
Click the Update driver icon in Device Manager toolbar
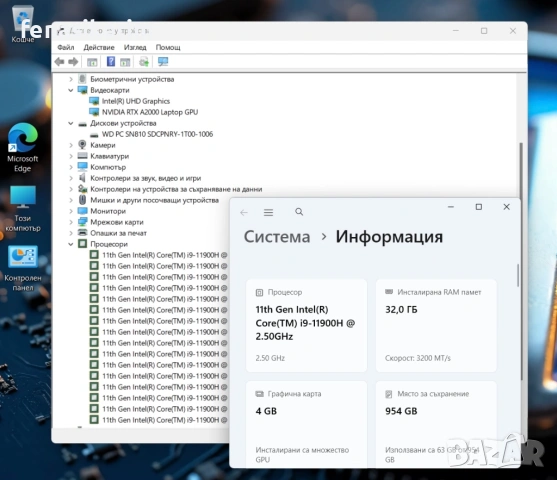point(144,62)
